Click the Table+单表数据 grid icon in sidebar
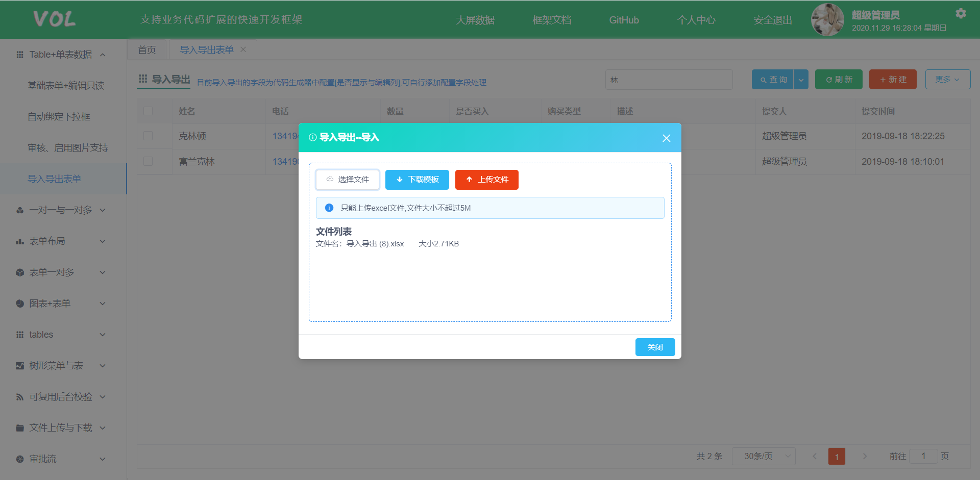 (20, 55)
